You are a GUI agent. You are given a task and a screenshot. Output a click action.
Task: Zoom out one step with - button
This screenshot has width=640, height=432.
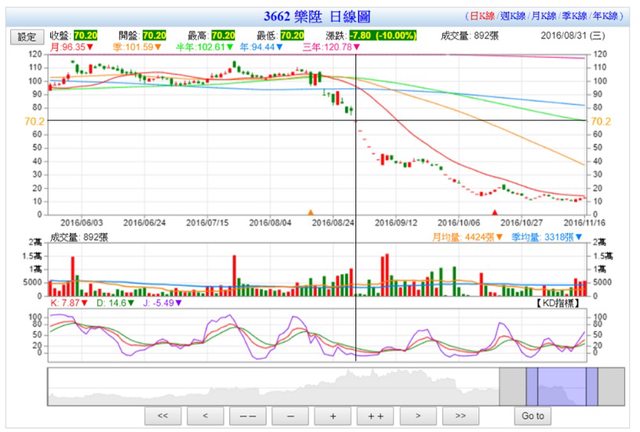pos(290,415)
